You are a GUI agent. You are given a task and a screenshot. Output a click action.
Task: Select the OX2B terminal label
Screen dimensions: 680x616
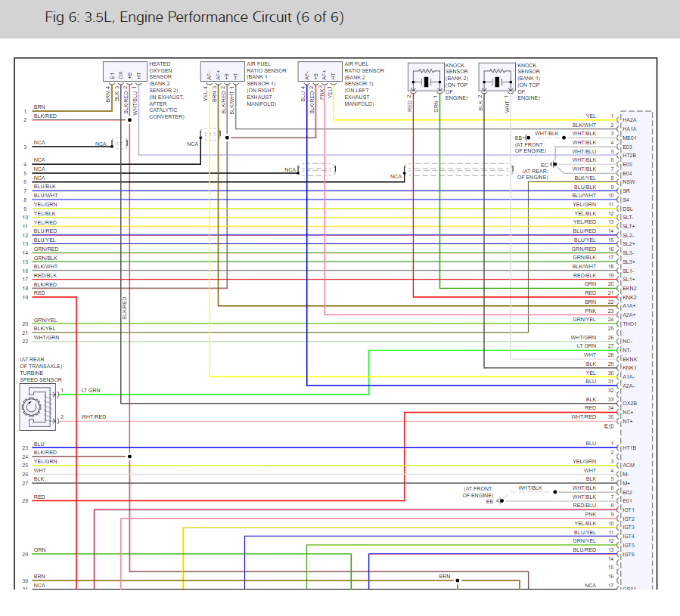tap(629, 404)
